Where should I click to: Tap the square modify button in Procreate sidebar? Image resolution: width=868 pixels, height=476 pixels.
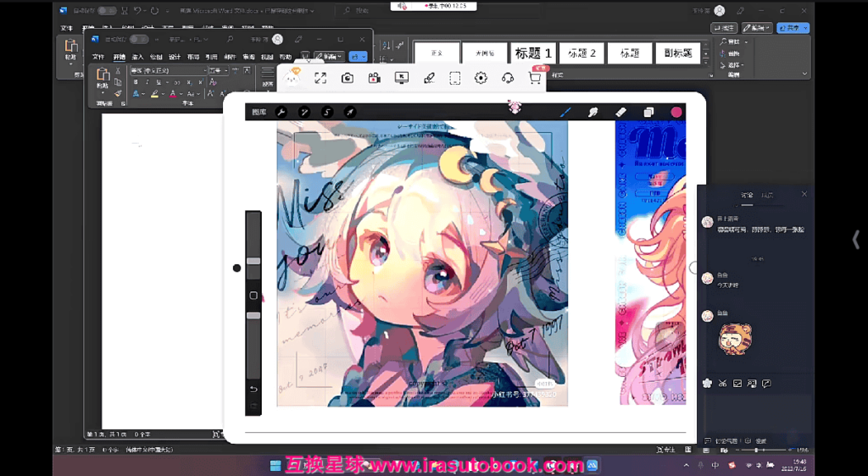coord(253,296)
